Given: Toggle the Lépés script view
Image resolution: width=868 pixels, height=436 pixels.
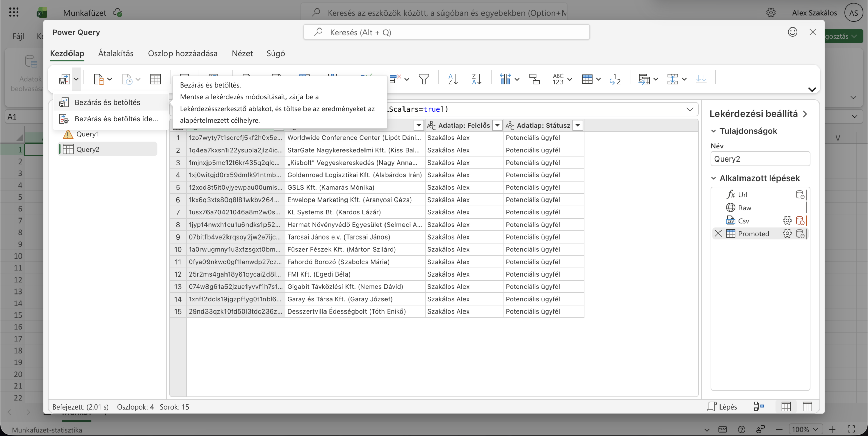Looking at the screenshot, I should pos(722,406).
